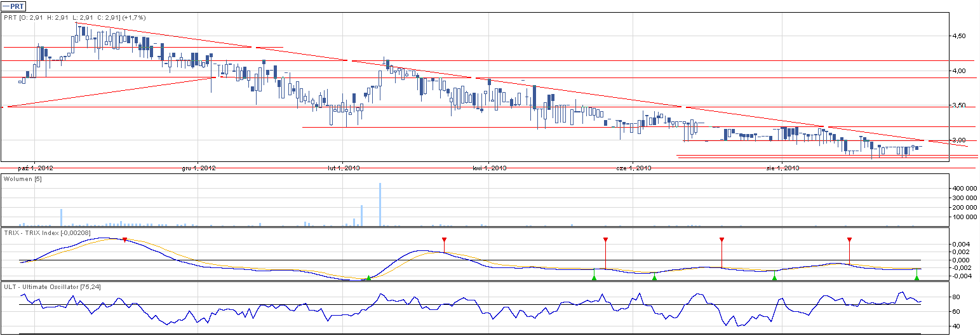980x336 pixels.
Task: Click the 'gru 1, 2012' date label
Action: click(198, 168)
